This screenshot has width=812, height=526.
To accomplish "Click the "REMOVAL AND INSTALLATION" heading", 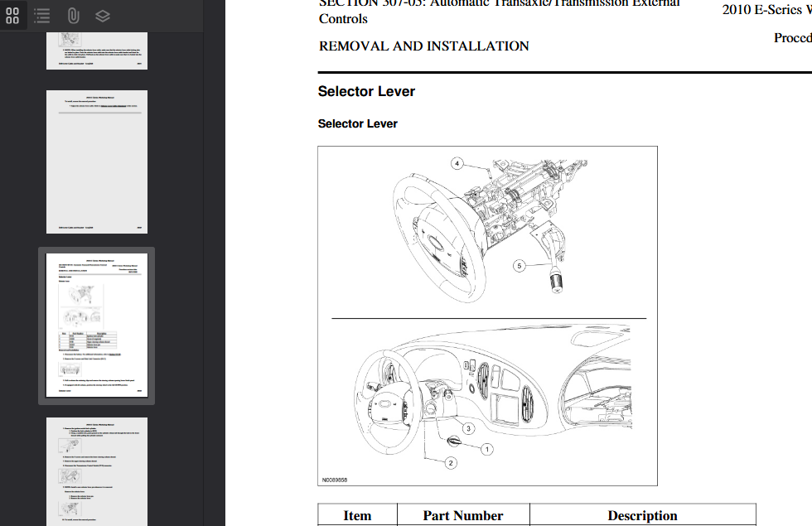I will [x=423, y=46].
